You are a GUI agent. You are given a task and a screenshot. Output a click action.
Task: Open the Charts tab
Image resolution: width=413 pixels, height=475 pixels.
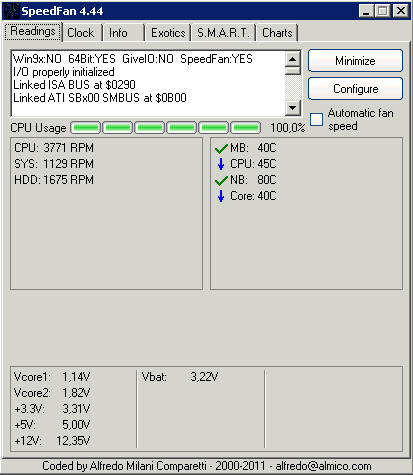[277, 33]
